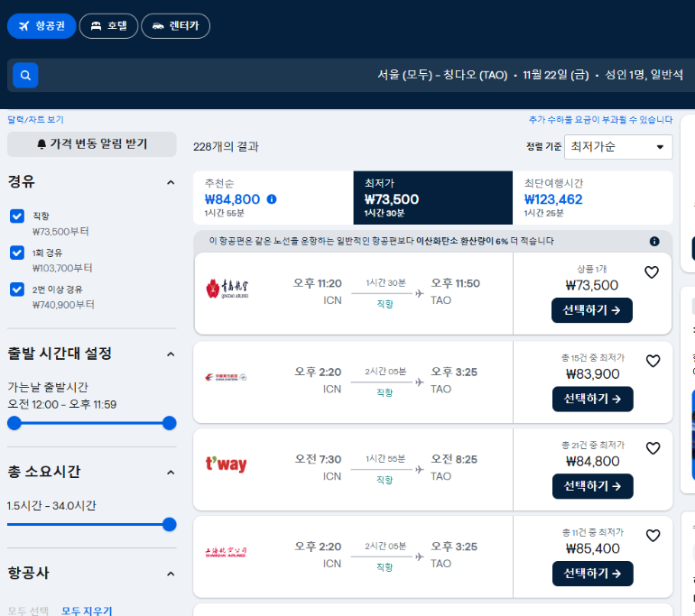Select the 항공권 flights tab
Viewport: 695px width, 616px height.
tap(42, 26)
